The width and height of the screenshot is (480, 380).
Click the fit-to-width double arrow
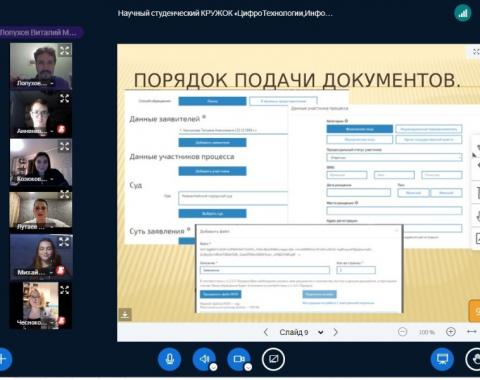pyautogui.click(x=472, y=332)
